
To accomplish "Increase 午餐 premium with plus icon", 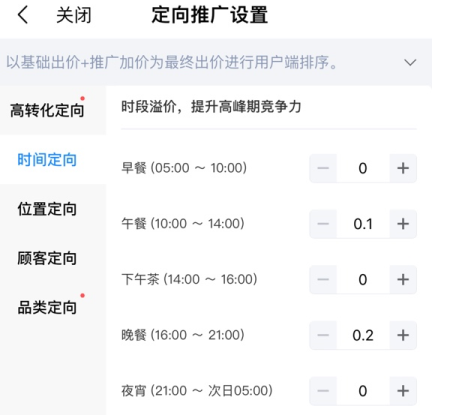I will 403,224.
